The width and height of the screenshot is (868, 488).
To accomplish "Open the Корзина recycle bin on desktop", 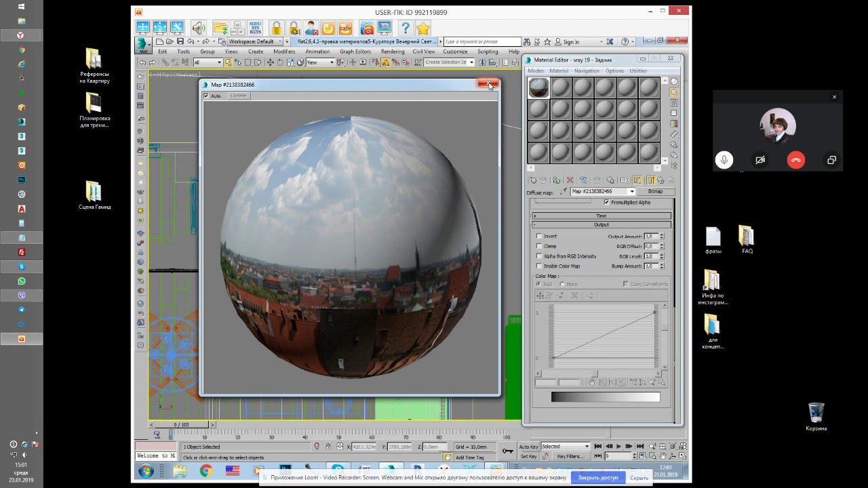I will coord(816,416).
